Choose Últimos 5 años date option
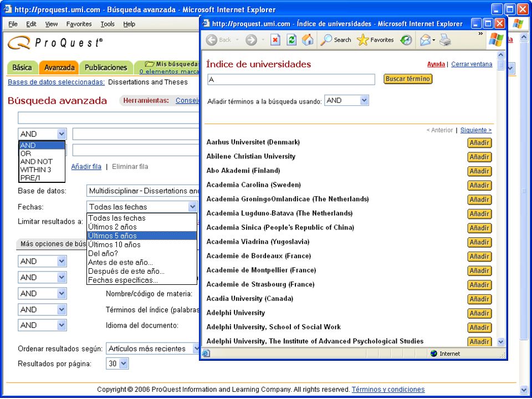 tap(142, 236)
